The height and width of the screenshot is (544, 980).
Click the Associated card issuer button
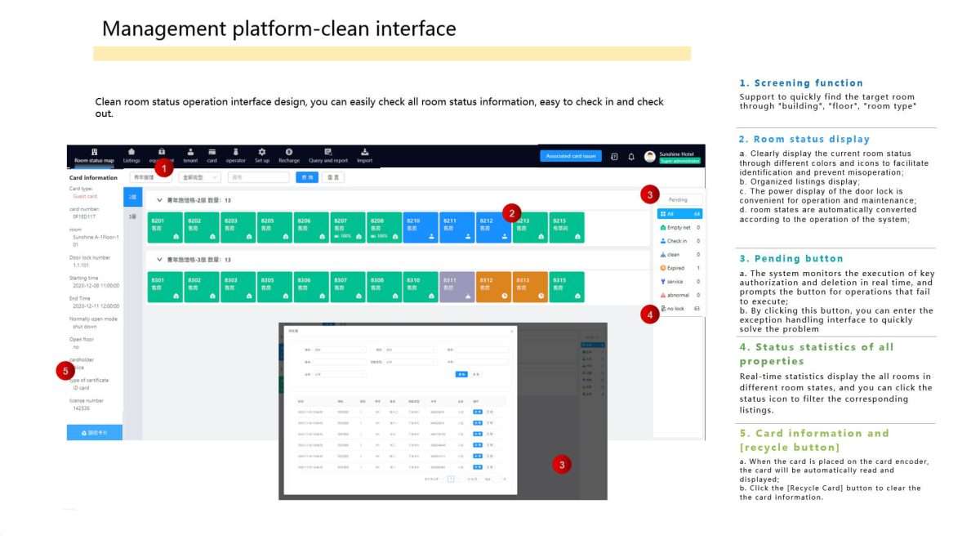point(569,156)
